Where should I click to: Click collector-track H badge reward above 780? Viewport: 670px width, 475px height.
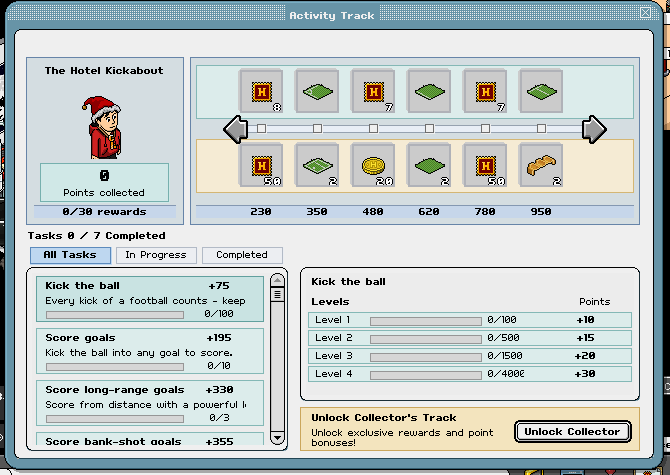(x=485, y=165)
